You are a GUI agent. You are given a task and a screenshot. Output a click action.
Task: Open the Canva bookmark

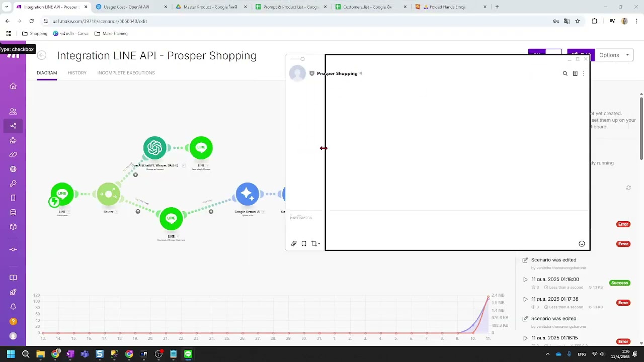pyautogui.click(x=70, y=34)
